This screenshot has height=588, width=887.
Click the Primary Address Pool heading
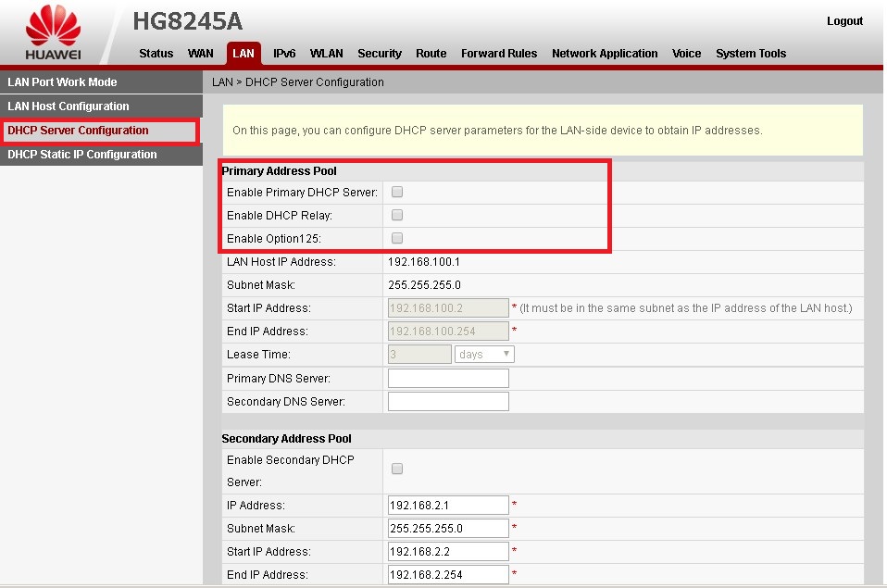point(279,171)
